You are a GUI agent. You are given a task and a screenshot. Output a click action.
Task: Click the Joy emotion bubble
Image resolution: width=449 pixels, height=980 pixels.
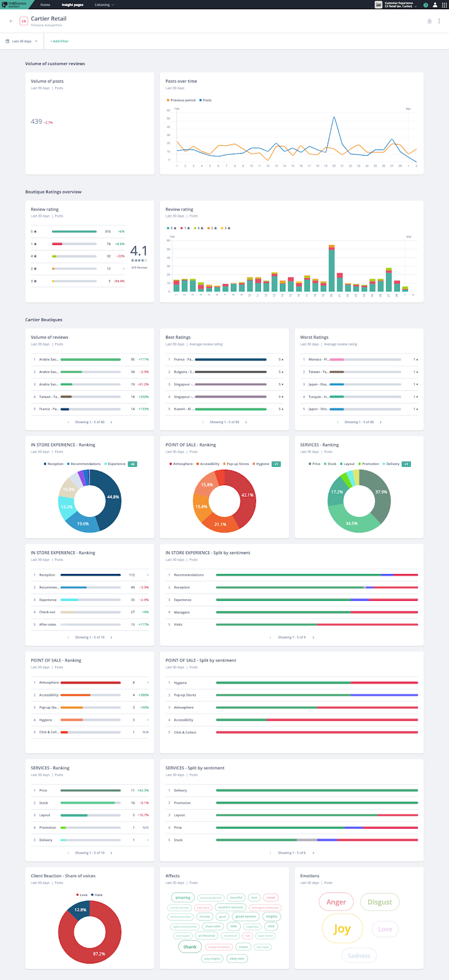[x=342, y=929]
